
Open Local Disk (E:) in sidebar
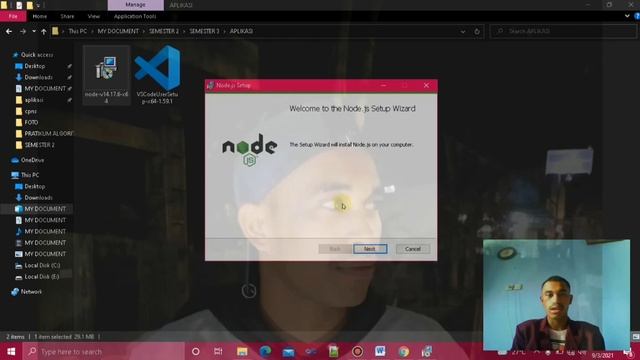[42, 277]
